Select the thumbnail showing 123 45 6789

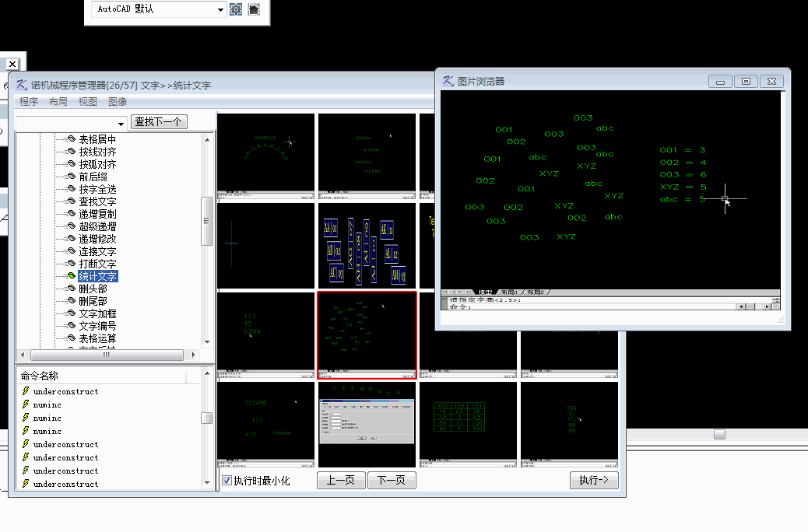point(266,335)
